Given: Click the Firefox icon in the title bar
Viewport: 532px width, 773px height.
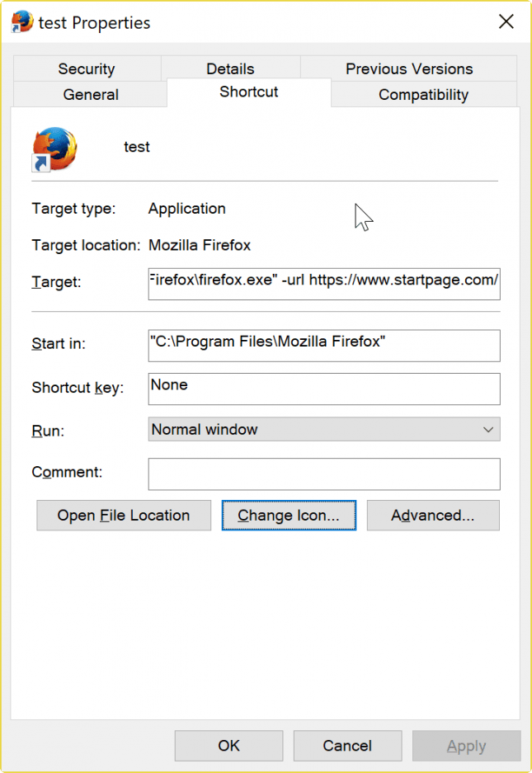Looking at the screenshot, I should click(21, 21).
